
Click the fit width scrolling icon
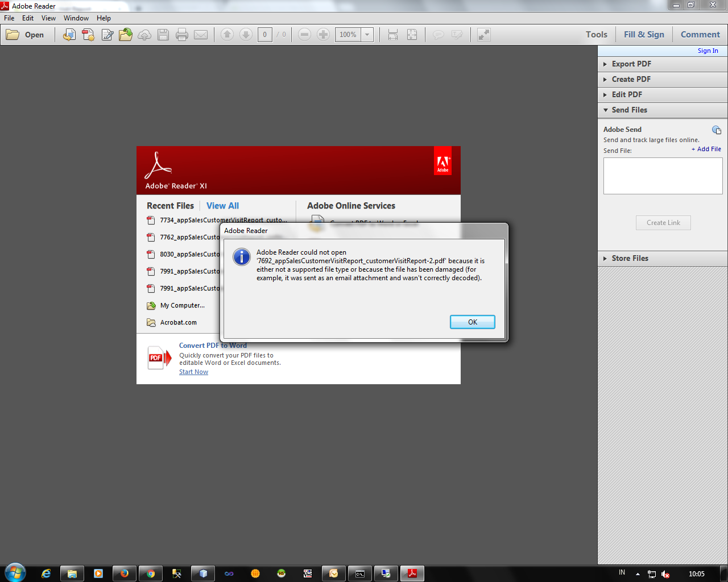click(393, 35)
